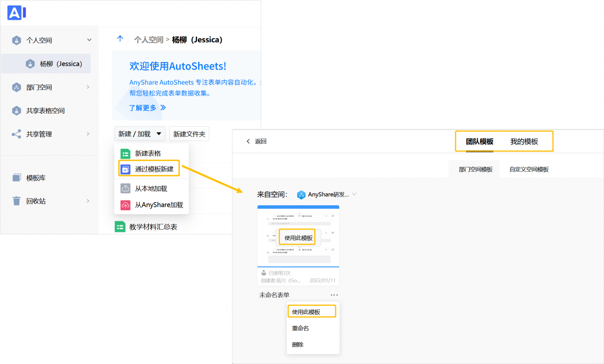604x364 pixels.
Task: Expand the 回收站 chevron
Action: click(88, 201)
